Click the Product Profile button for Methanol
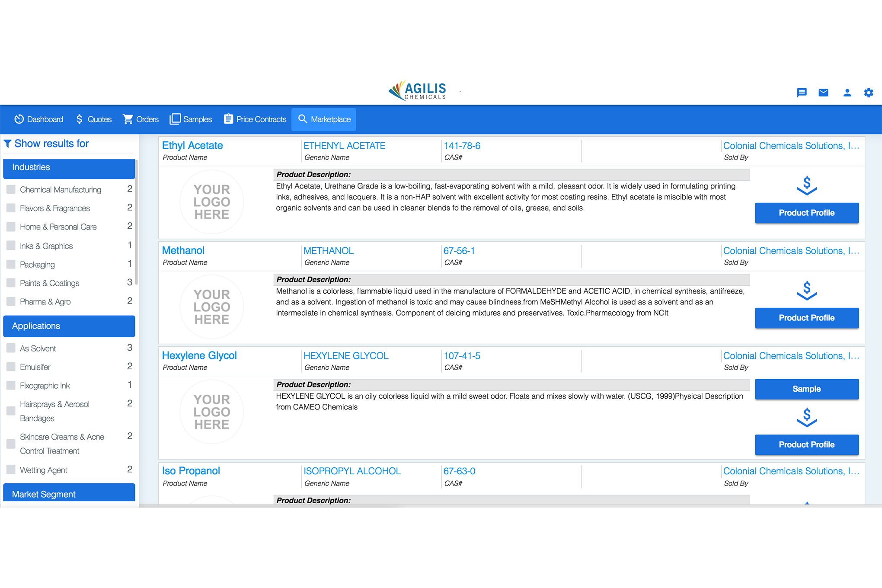Image resolution: width=882 pixels, height=588 pixels. click(806, 317)
